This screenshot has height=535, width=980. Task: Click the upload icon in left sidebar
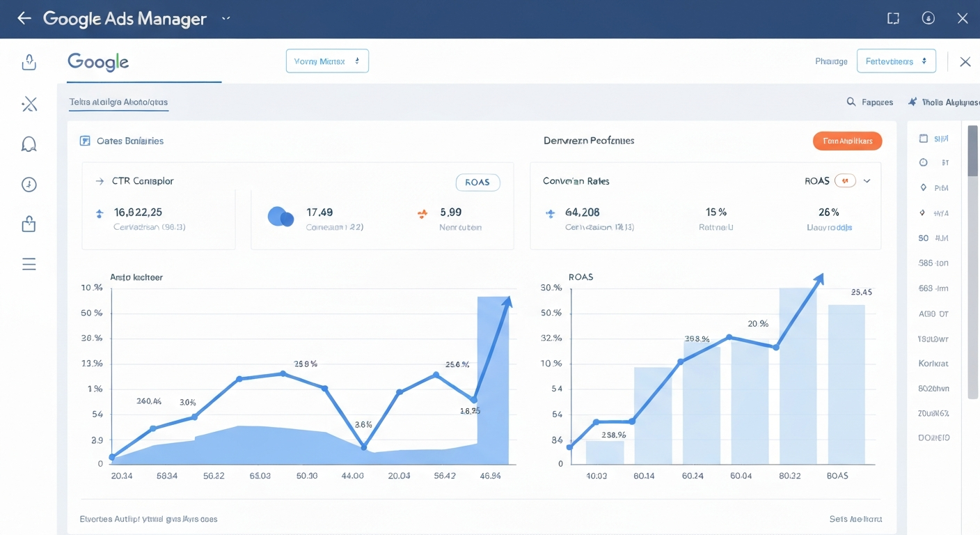[29, 63]
